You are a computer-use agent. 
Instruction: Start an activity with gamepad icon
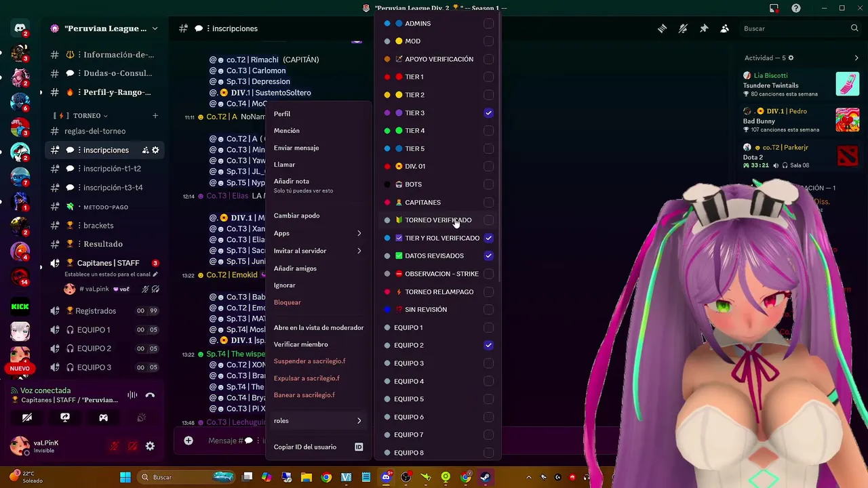pyautogui.click(x=104, y=418)
